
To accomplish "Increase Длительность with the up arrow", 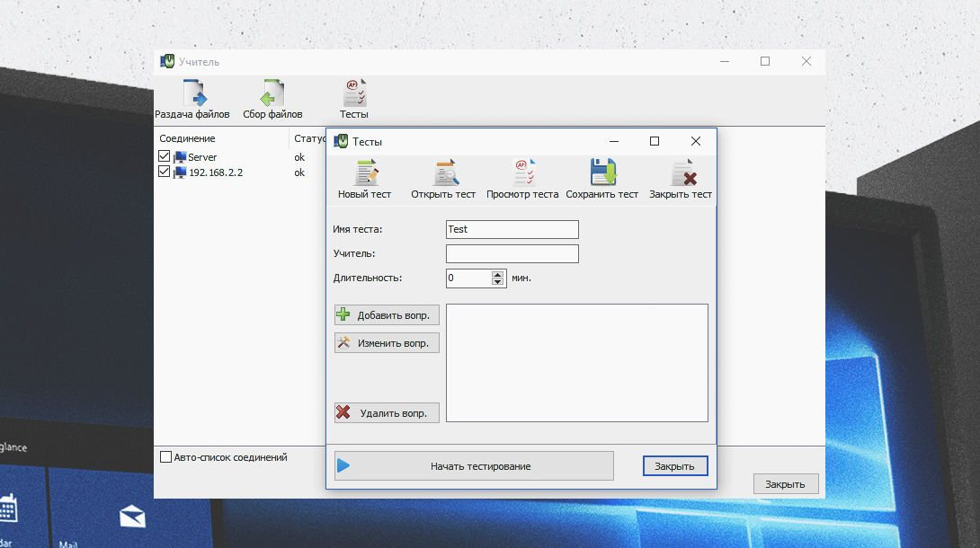I will pyautogui.click(x=498, y=274).
